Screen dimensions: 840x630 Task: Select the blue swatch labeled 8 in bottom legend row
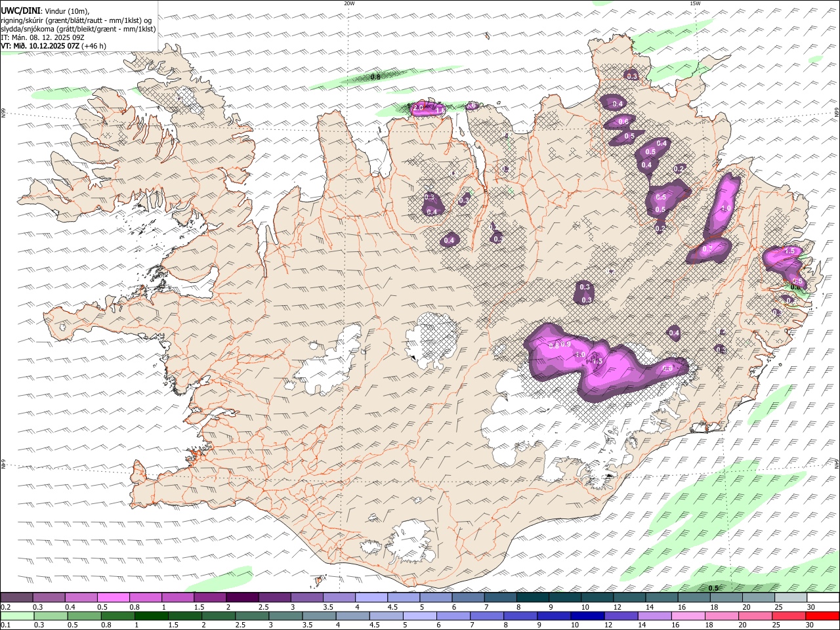(x=520, y=616)
